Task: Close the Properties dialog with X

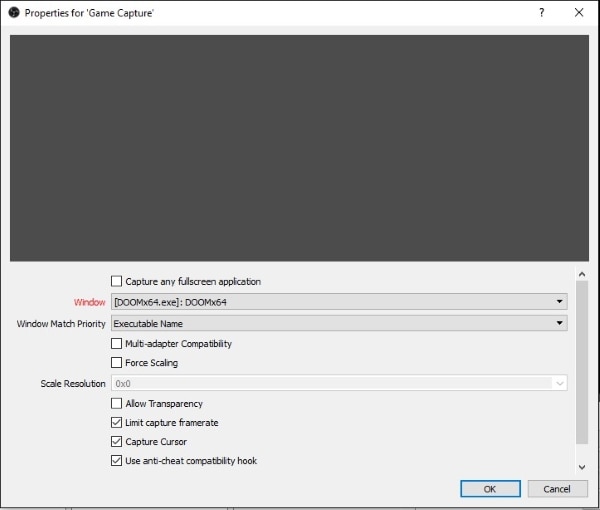Action: point(579,13)
